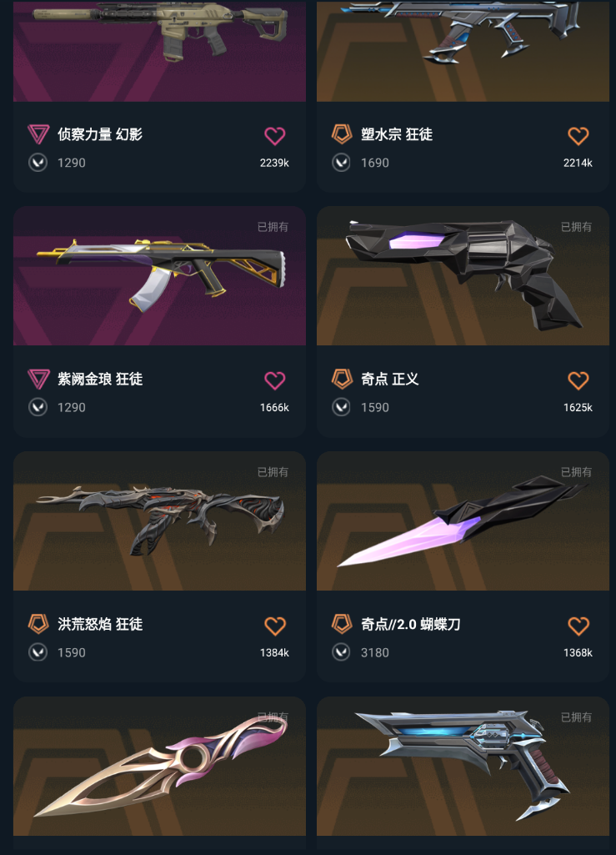Click the tier icon next to 紫阙金琅 狂徒
The width and height of the screenshot is (616, 855).
click(38, 379)
